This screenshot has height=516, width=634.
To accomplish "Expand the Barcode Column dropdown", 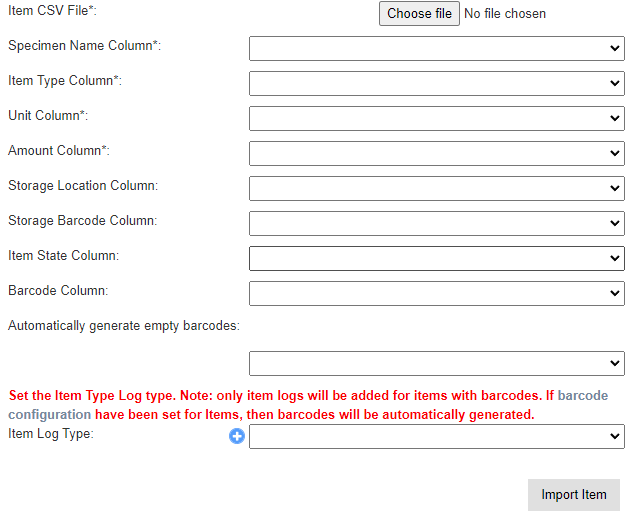I will pos(436,293).
